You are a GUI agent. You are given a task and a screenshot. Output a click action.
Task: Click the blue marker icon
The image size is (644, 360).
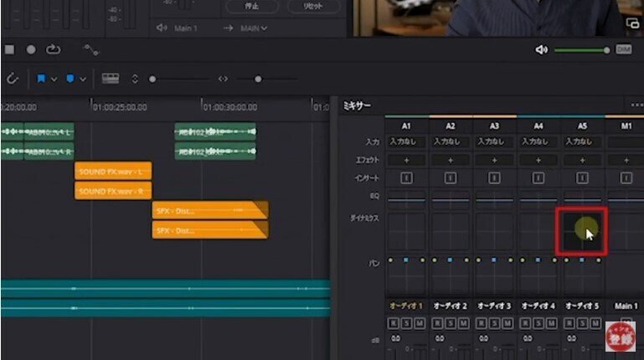[70, 79]
